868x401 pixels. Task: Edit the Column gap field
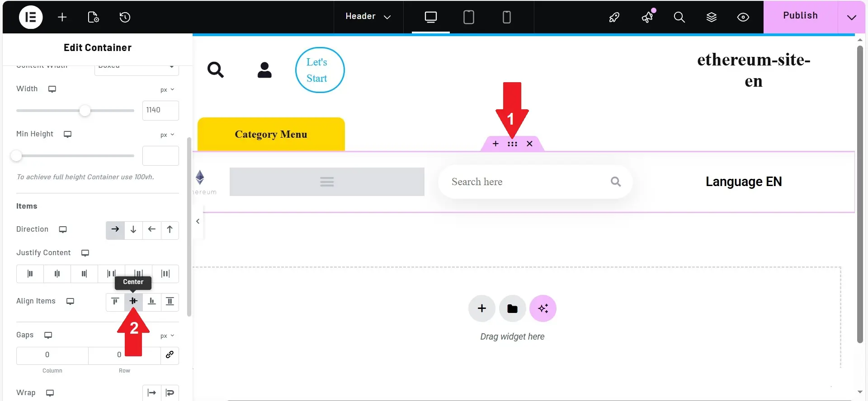click(x=52, y=355)
